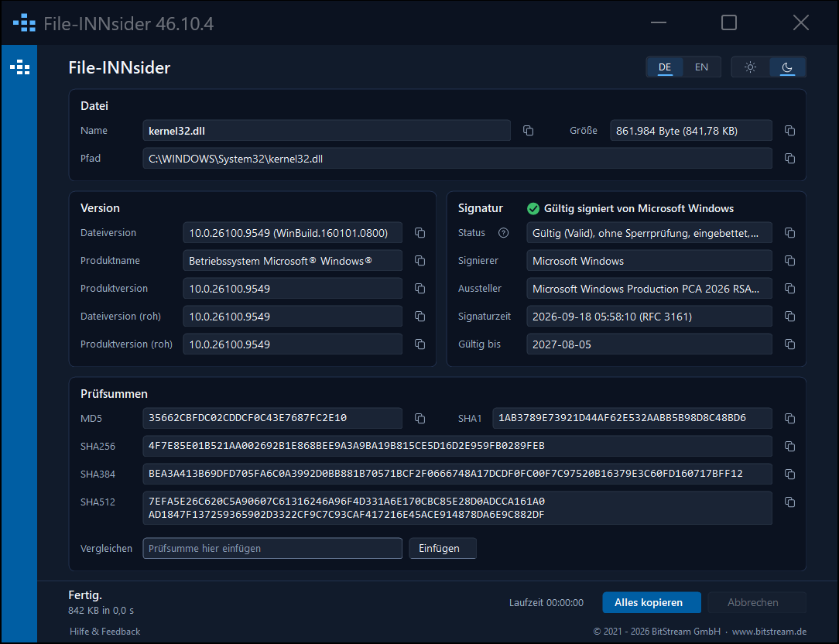Copy the signature Status value
839x644 pixels.
click(x=789, y=233)
